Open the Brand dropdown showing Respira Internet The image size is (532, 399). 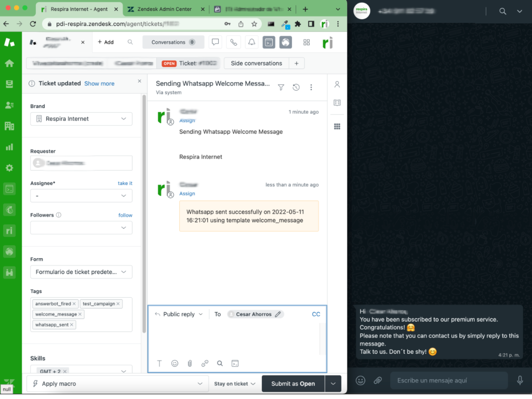click(x=81, y=118)
